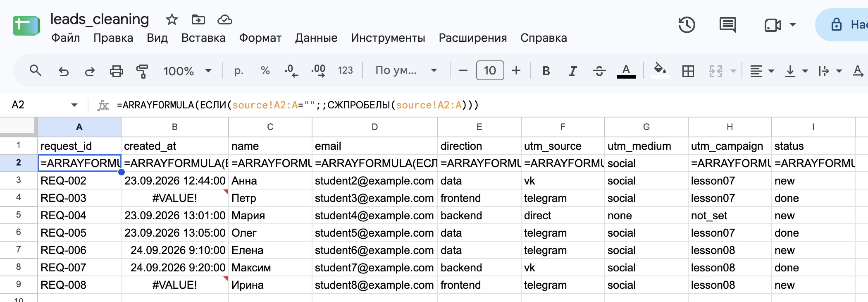Redo the last undone action

tap(90, 71)
